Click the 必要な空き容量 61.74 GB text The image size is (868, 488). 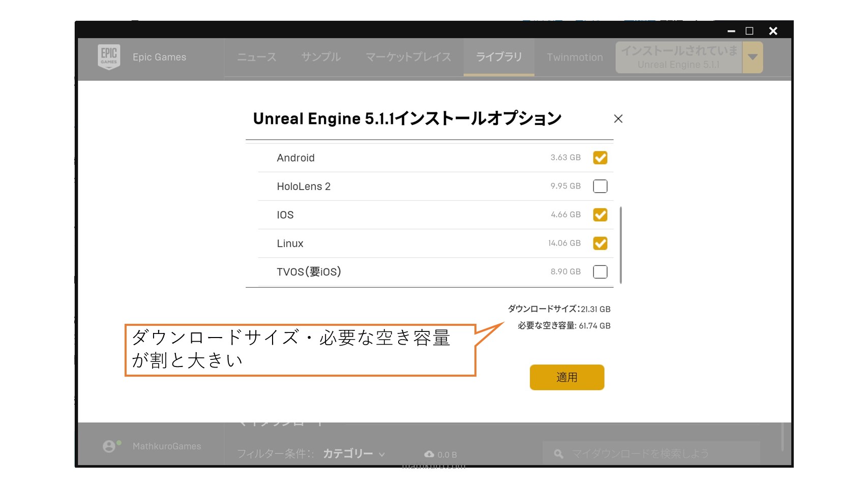564,325
